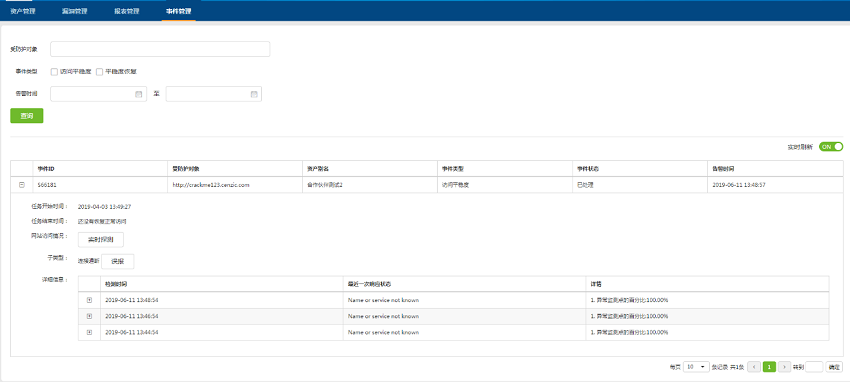Click the 访问平稳度 event type table cell
Viewport: 850px width, 382px height.
pyautogui.click(x=455, y=185)
